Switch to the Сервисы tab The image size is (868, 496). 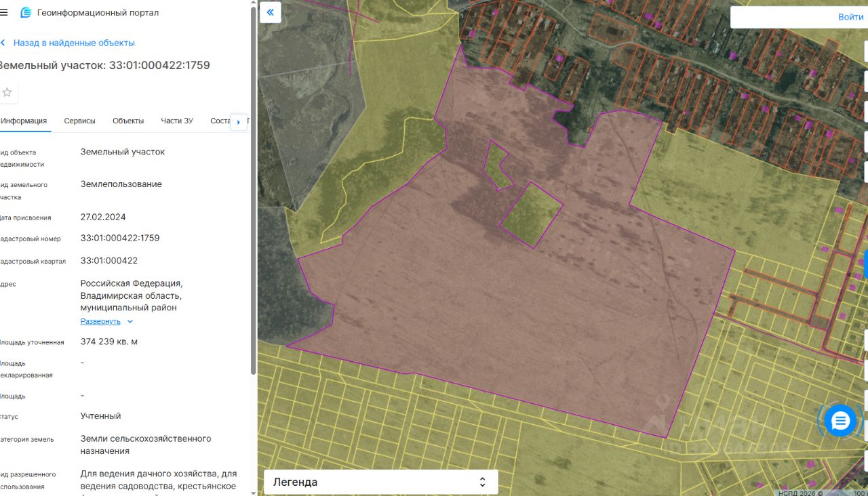coord(79,121)
